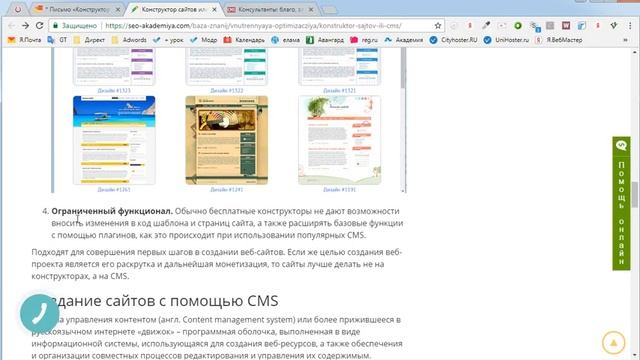Click the 'Дизайн #1323' link

(x=114, y=91)
